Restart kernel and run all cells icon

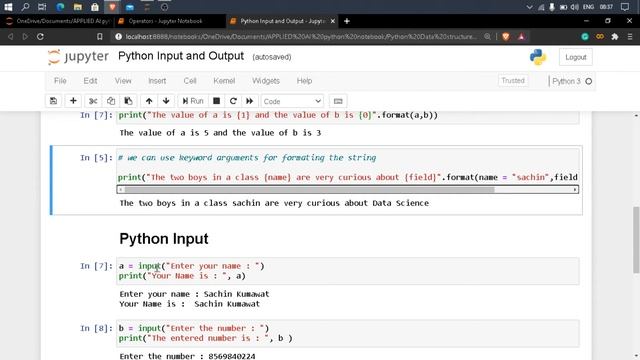point(250,101)
